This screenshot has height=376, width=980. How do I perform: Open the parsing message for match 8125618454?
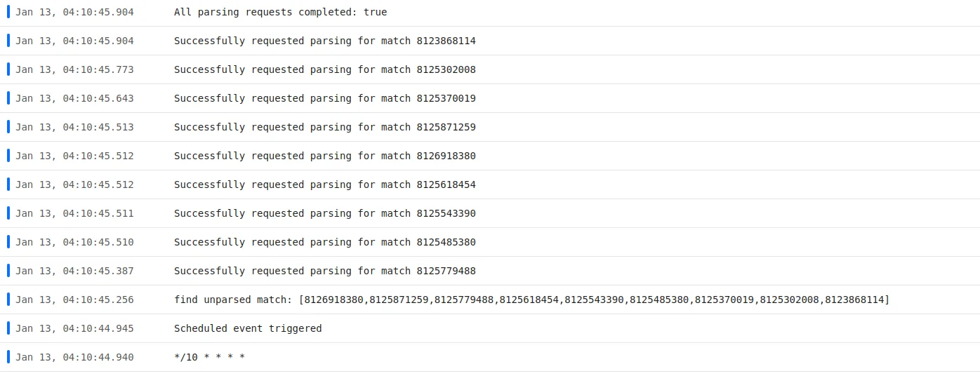(324, 184)
